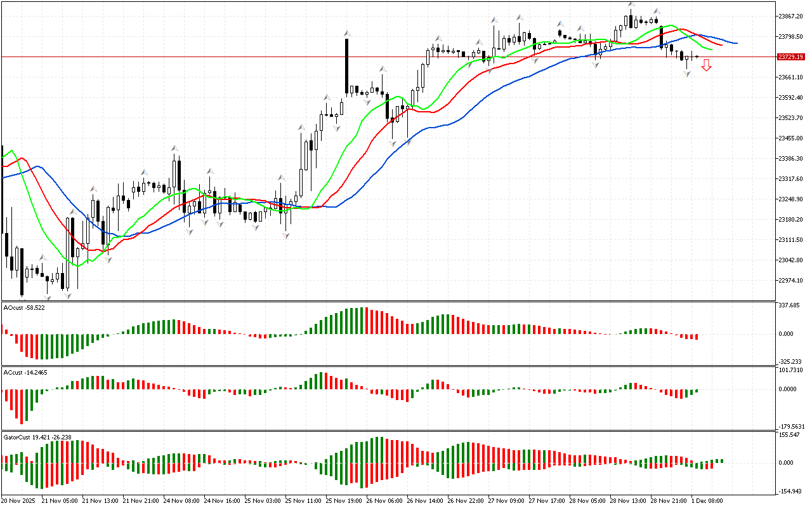This screenshot has height=508, width=812.
Task: Click the 22974.10 price scale value
Action: point(790,281)
